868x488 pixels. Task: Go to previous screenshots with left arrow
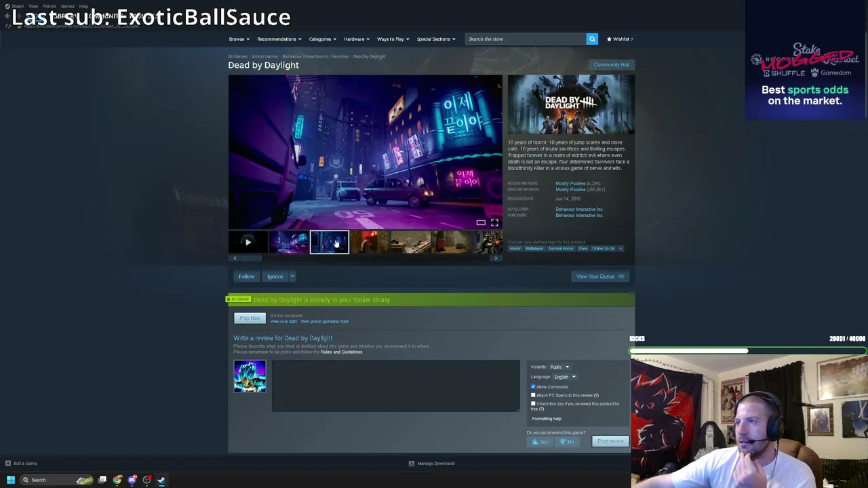click(x=235, y=258)
